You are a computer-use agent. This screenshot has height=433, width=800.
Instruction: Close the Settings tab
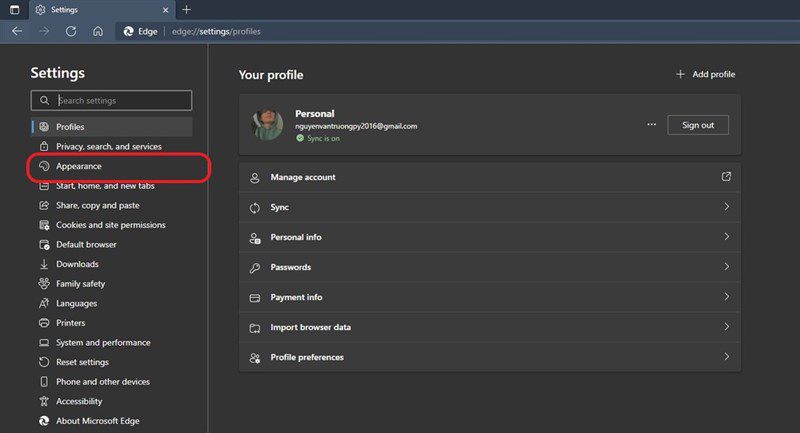[165, 10]
